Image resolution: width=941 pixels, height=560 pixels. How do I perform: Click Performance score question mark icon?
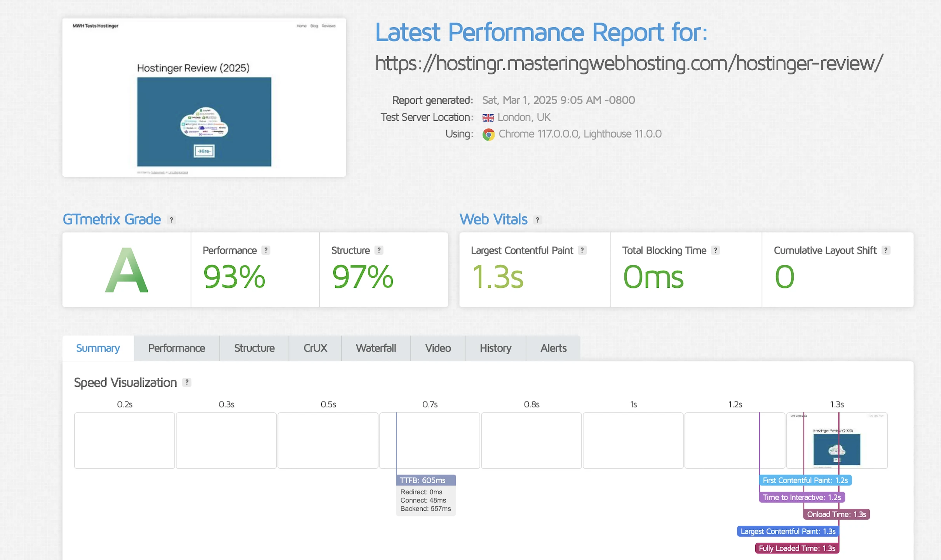(x=266, y=250)
